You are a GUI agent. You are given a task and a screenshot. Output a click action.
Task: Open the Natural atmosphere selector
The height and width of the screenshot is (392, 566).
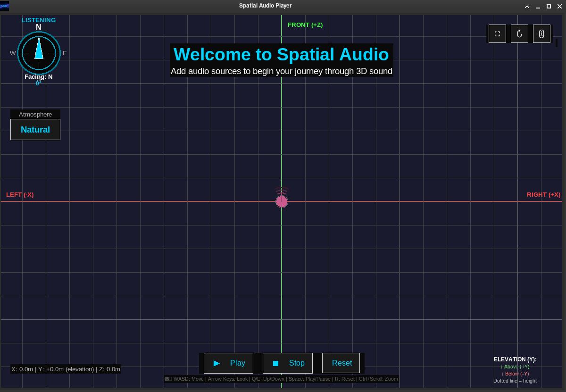pyautogui.click(x=35, y=129)
